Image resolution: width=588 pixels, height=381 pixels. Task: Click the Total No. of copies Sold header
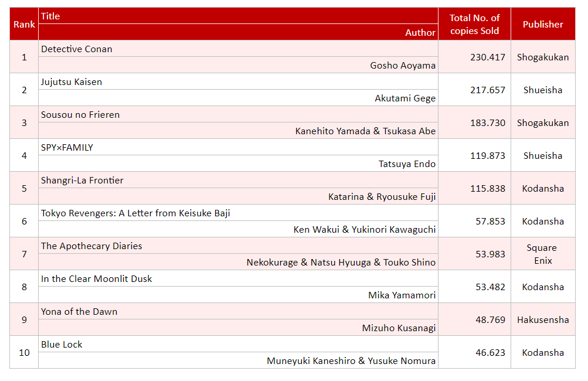(x=474, y=24)
